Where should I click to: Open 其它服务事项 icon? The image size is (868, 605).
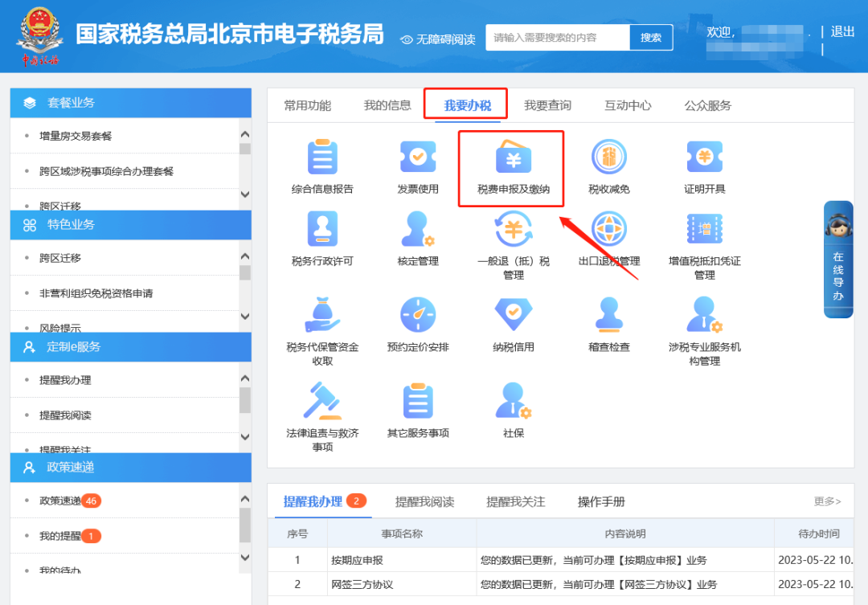[x=418, y=401]
